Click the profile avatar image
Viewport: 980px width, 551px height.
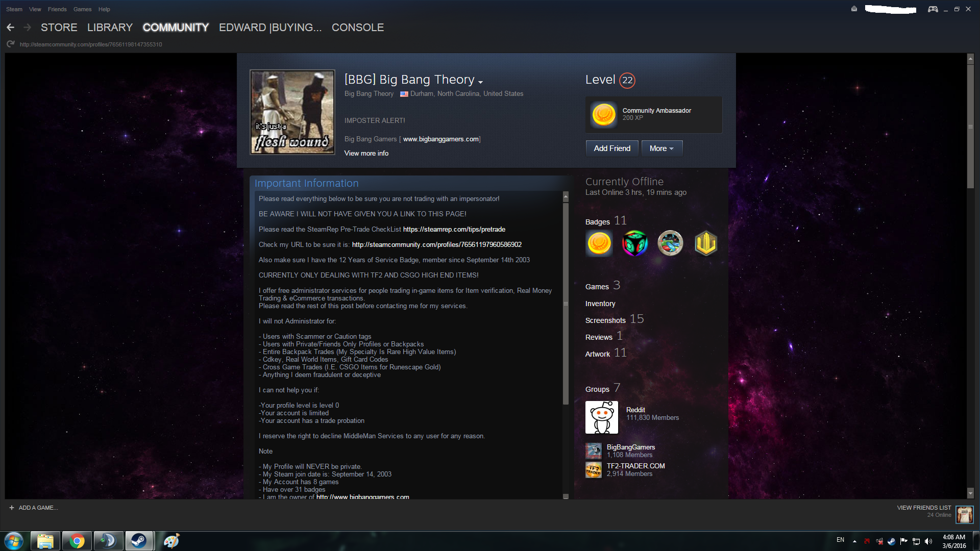tap(292, 112)
